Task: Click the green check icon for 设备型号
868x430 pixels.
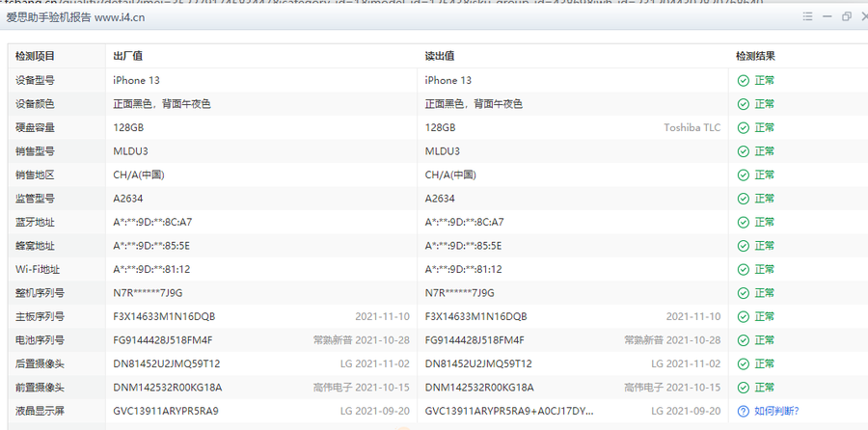Action: click(x=743, y=81)
